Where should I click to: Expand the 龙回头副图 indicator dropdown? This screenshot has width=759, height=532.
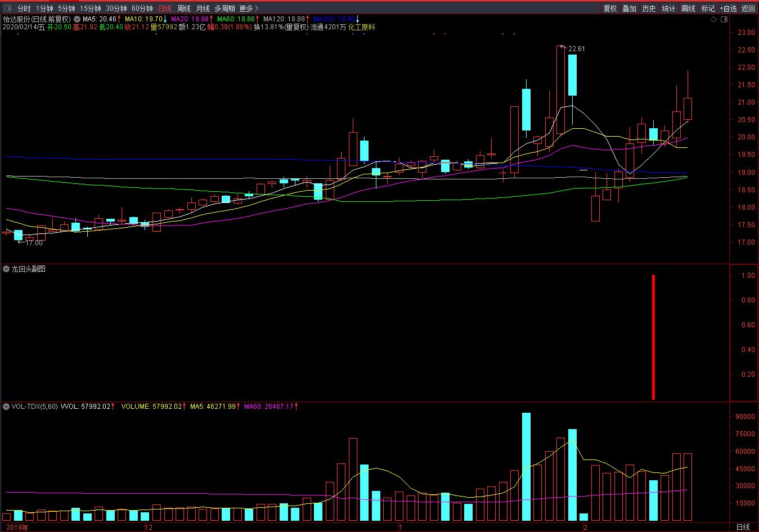[6, 269]
